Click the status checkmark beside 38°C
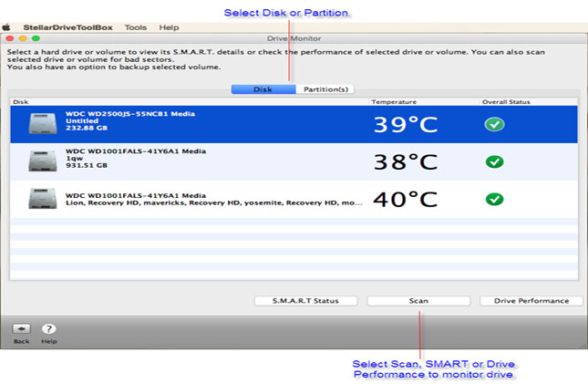 494,161
